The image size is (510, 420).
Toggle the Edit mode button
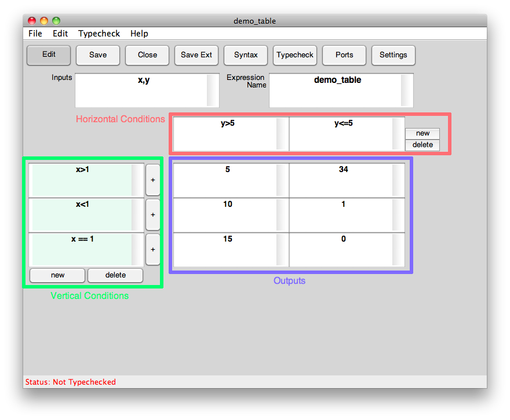(x=49, y=55)
